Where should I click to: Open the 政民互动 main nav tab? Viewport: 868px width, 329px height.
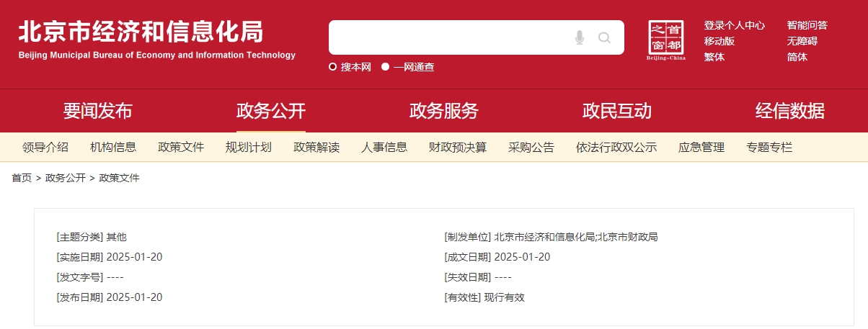(x=617, y=111)
